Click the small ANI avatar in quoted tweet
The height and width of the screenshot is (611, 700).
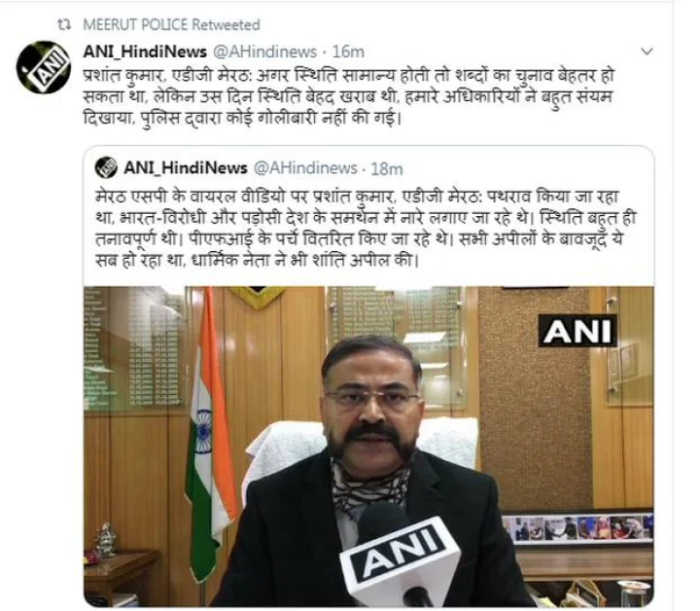(x=106, y=168)
